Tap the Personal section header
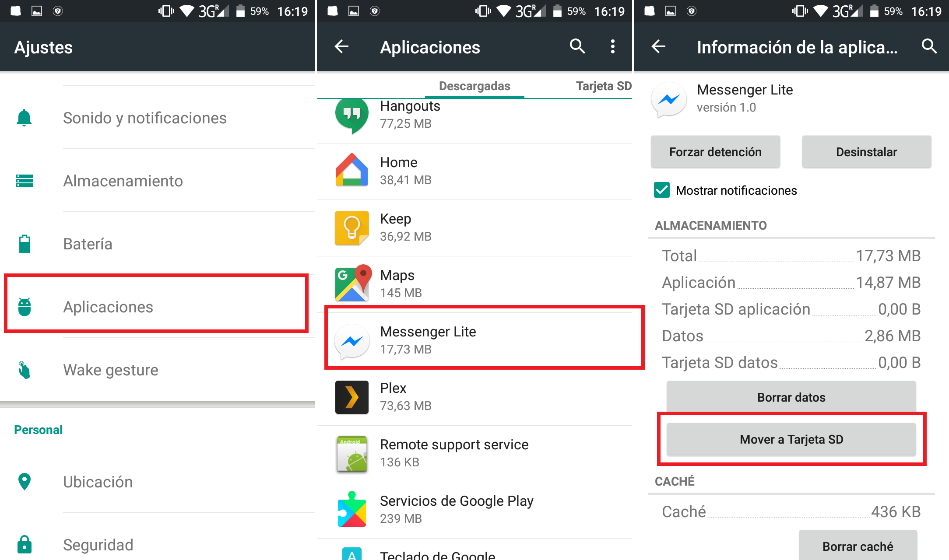 pos(39,430)
